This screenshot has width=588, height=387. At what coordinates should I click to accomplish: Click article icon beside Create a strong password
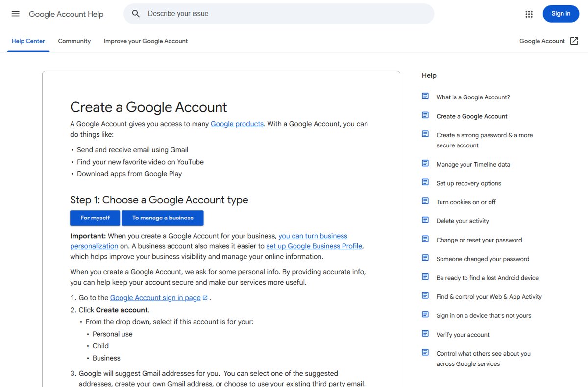(x=425, y=134)
